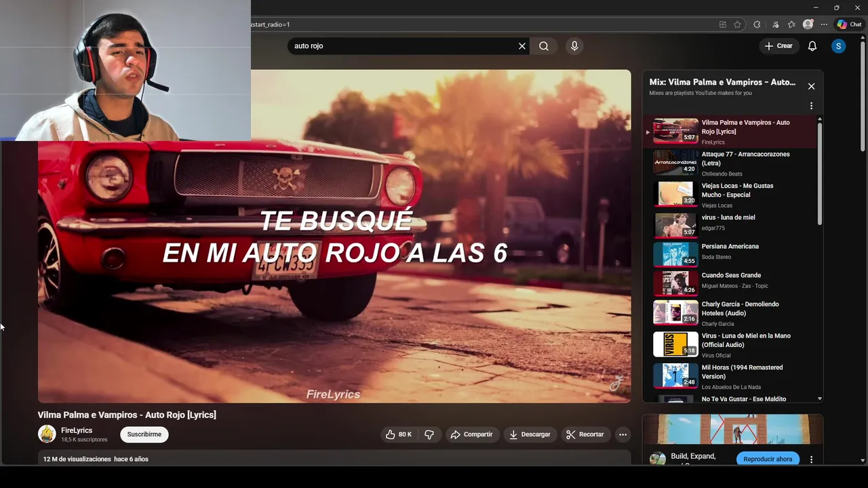Submit search with magnifier icon

coord(544,46)
